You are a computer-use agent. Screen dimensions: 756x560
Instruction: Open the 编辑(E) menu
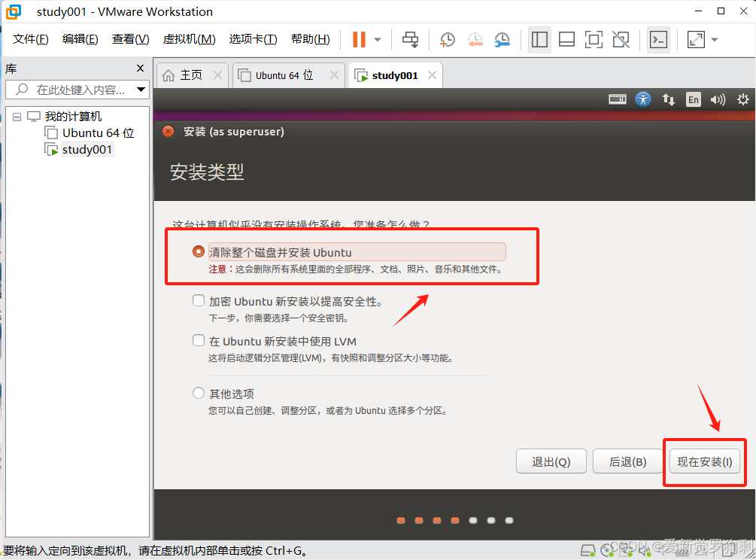pos(80,39)
